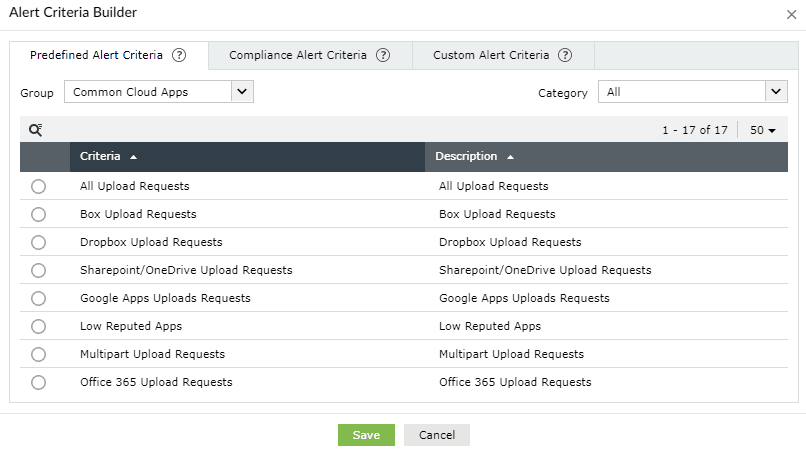The image size is (806, 453).
Task: Click the Box Upload Requests criteria text
Action: 138,214
